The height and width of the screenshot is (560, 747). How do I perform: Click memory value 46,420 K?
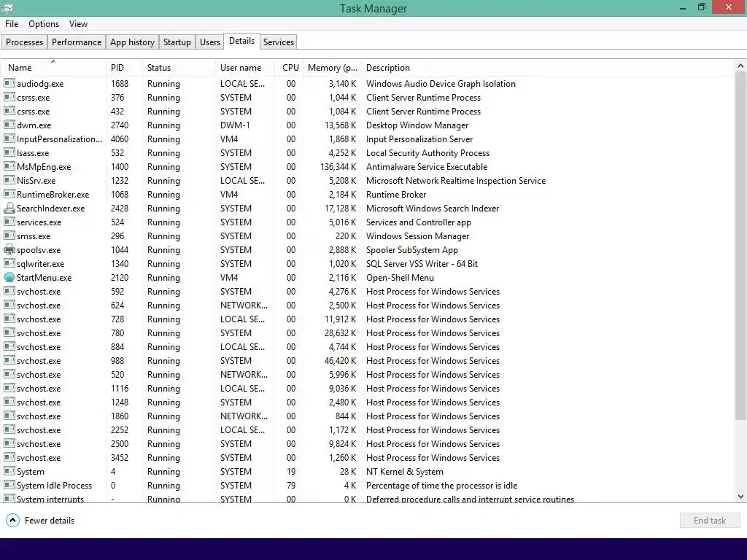click(340, 360)
